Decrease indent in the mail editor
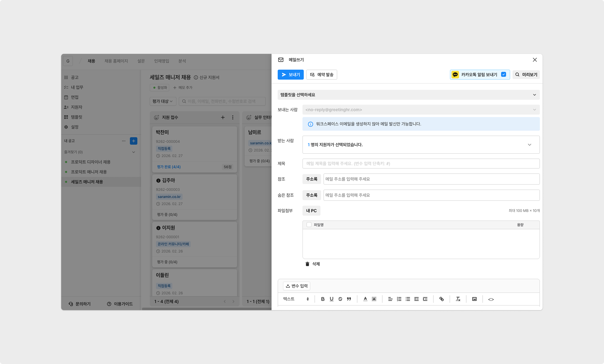Screen dimensions: 604x364 click(x=417, y=299)
